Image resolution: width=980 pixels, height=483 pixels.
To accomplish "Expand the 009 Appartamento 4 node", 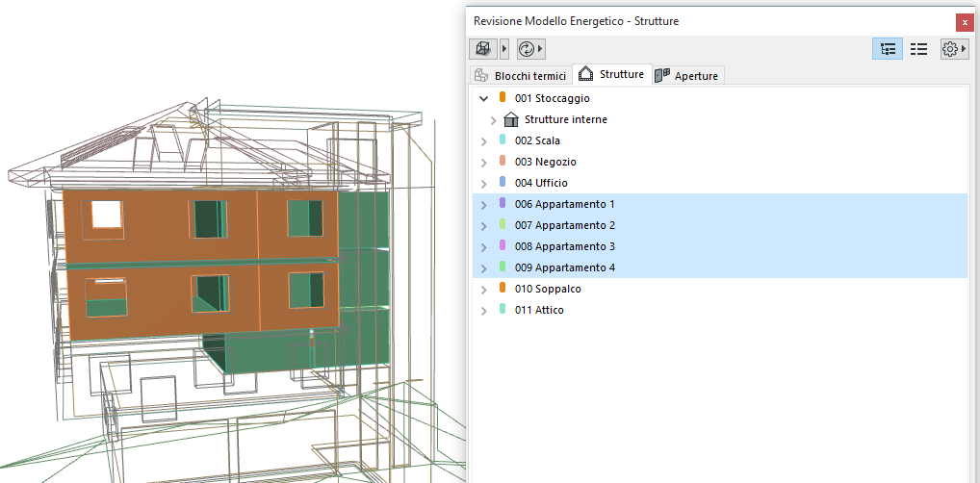I will point(484,268).
